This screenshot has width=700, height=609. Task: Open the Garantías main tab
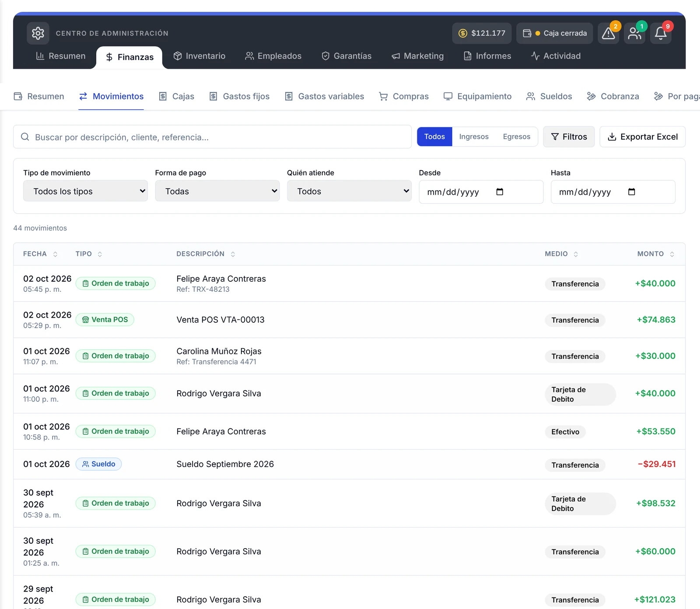click(x=346, y=56)
